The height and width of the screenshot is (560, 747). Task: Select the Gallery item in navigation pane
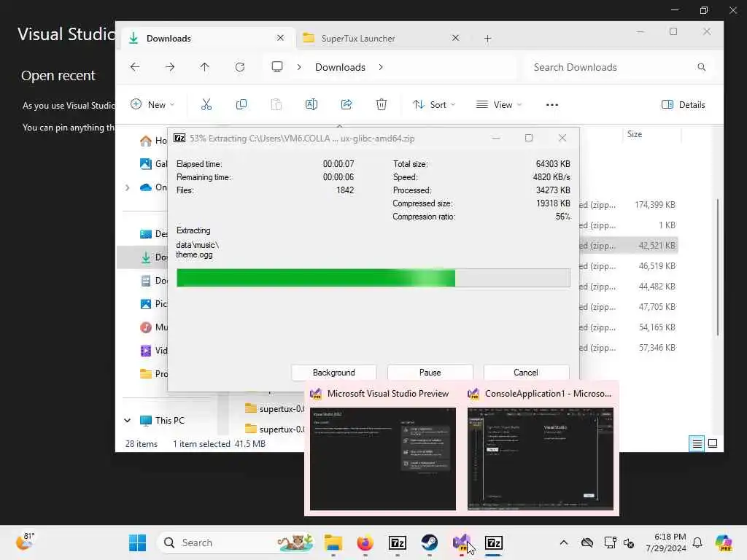[x=153, y=164]
